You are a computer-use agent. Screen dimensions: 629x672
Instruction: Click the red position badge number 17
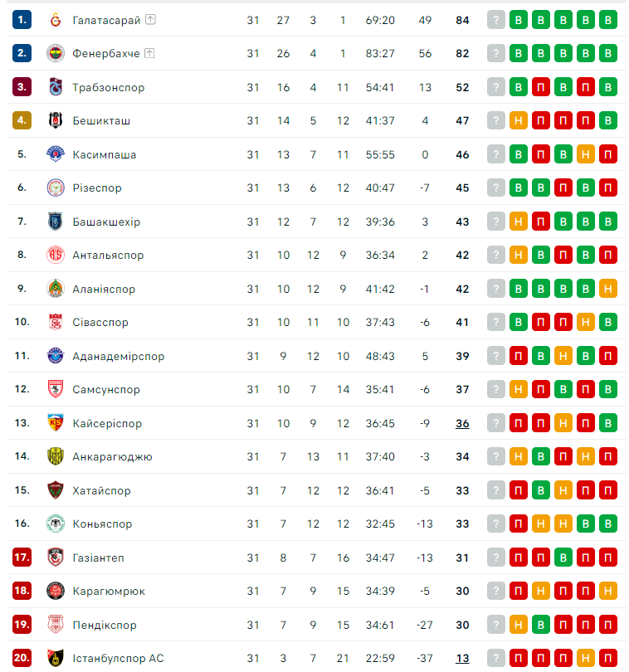point(22,558)
